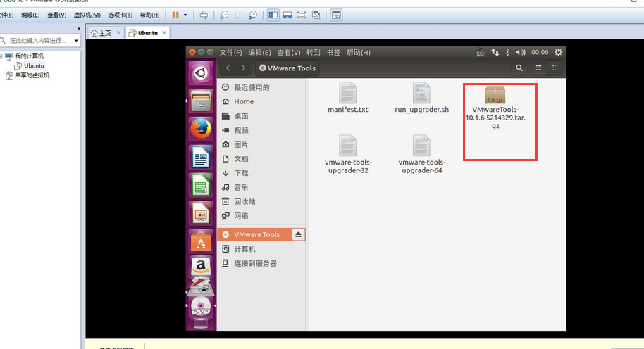Open the clock showing 00:06

coord(540,53)
